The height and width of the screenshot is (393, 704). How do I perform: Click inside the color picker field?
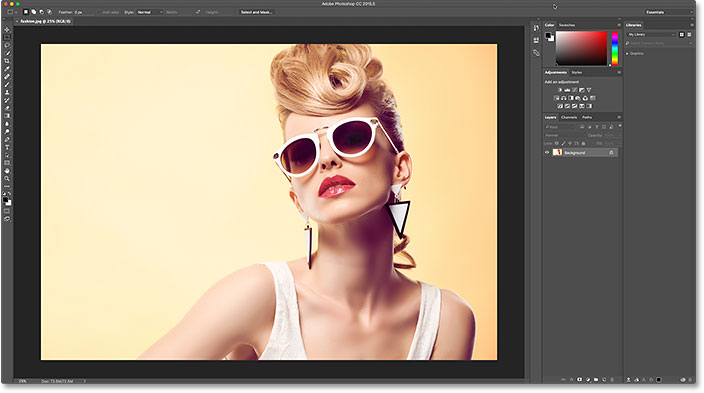click(581, 48)
